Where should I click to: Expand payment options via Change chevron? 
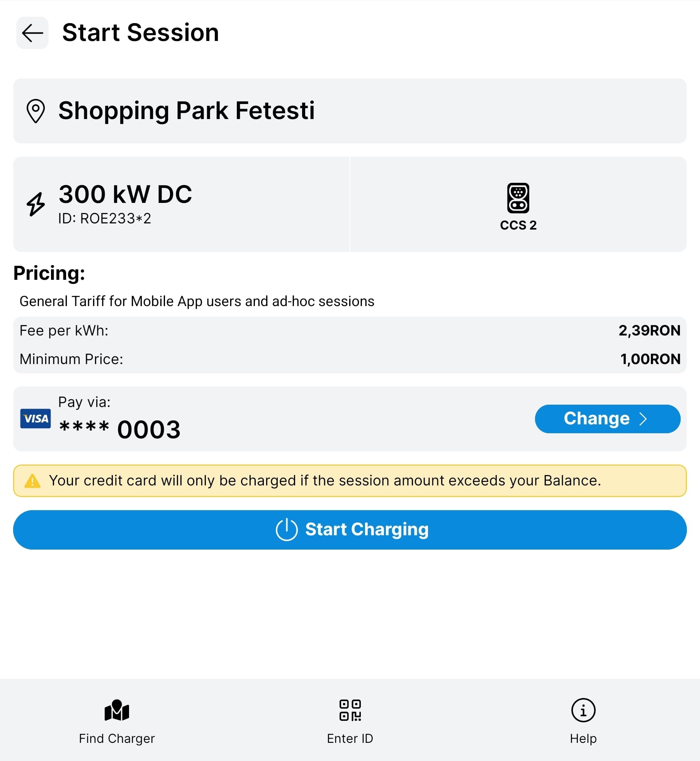(x=643, y=419)
